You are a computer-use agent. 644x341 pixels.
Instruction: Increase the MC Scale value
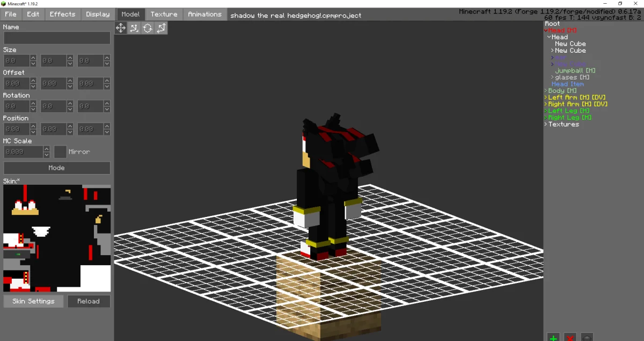(x=47, y=149)
